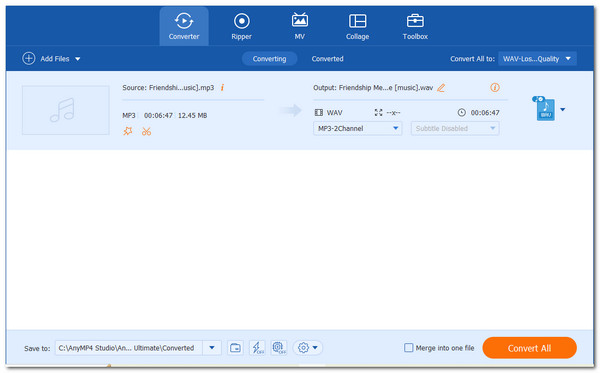
Task: Click the Output: Friendship Me...e [music].wav text
Action: 373,88
